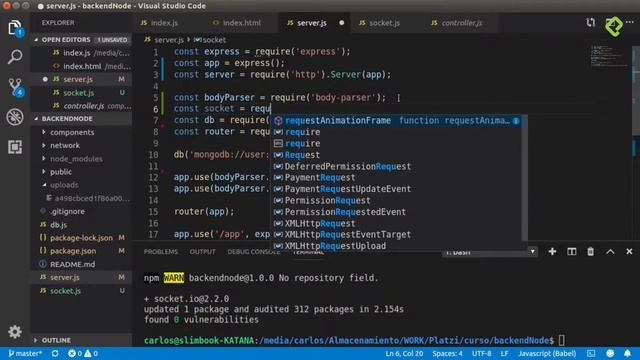640x360 pixels.
Task: Choose the PermissionRequestedEvent suggestion
Action: (x=396, y=212)
